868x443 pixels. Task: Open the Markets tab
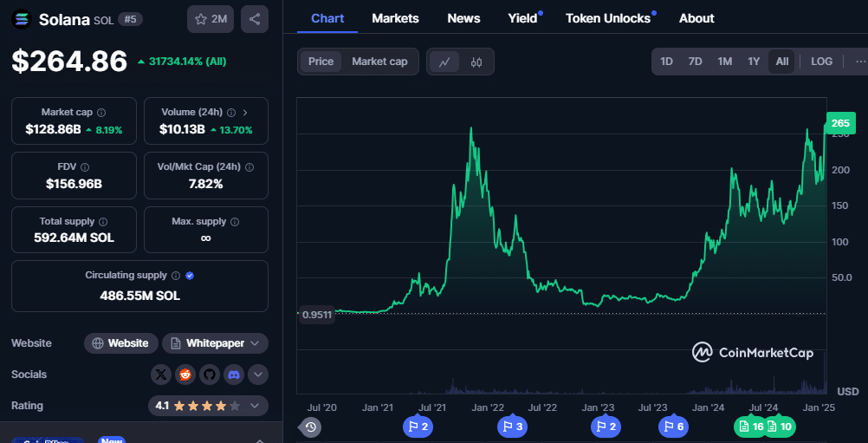(x=395, y=18)
